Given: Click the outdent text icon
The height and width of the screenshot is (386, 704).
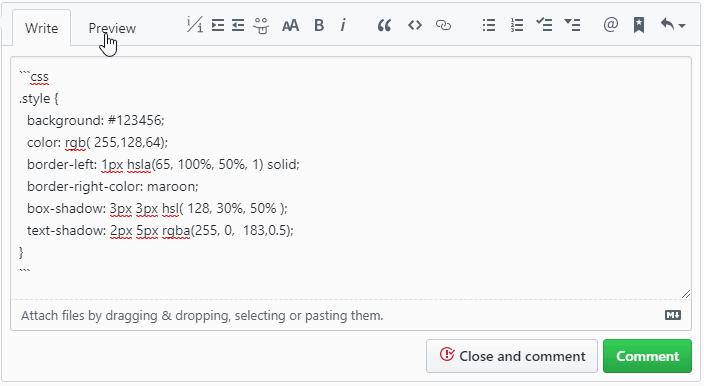Looking at the screenshot, I should 238,25.
